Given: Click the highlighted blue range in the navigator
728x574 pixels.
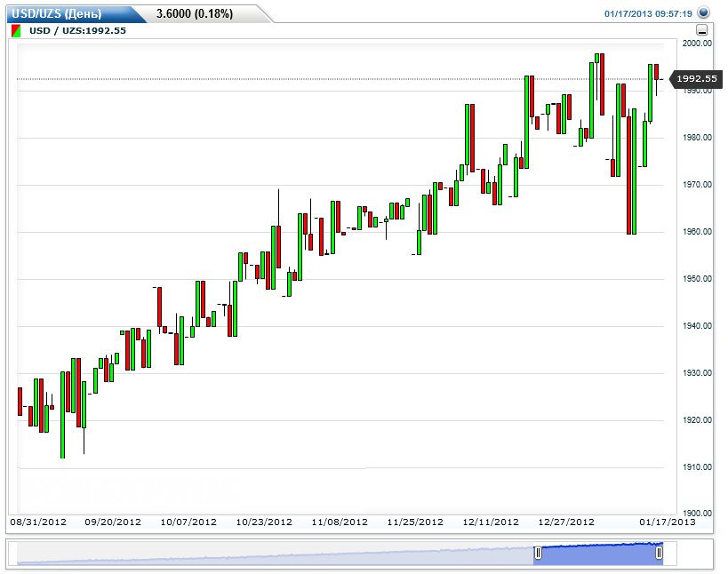Looking at the screenshot, I should tap(598, 554).
